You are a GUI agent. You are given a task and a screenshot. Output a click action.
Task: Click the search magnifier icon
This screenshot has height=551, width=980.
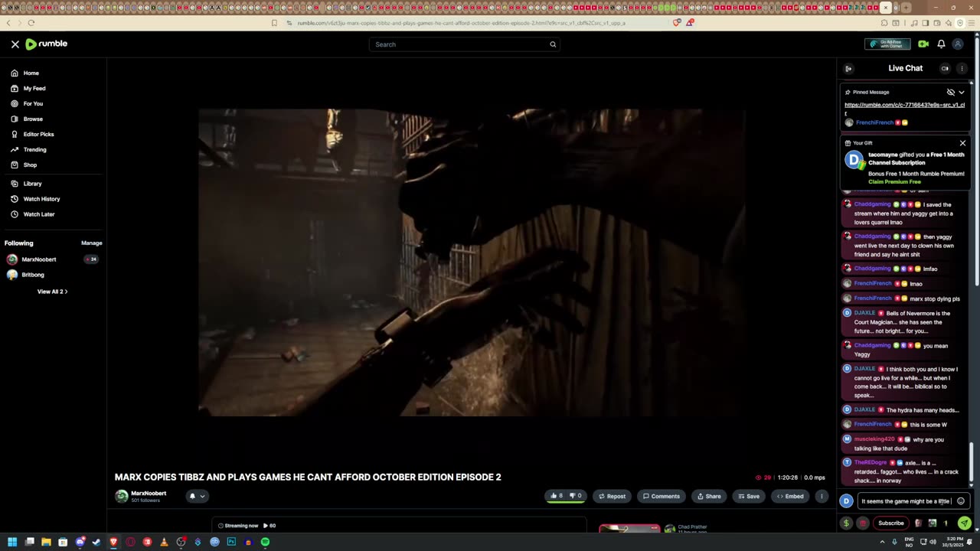click(x=553, y=44)
